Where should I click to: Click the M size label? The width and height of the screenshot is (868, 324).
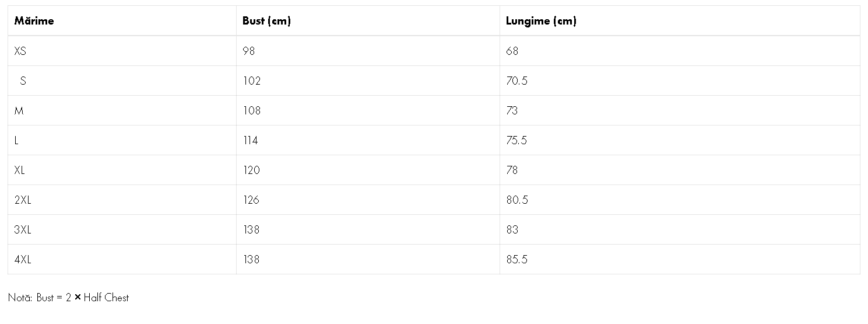(19, 111)
